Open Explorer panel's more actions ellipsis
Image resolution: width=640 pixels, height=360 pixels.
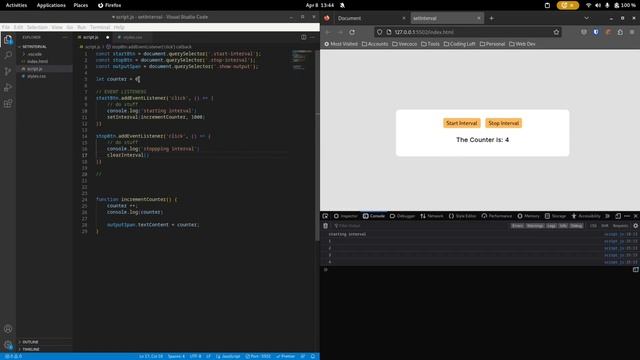coord(65,37)
